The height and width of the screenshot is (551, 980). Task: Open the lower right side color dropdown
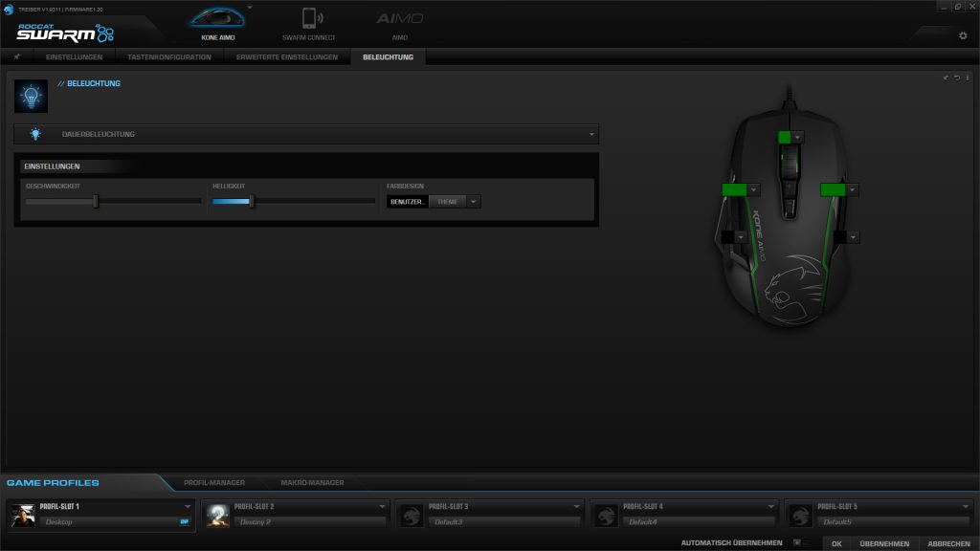click(853, 237)
